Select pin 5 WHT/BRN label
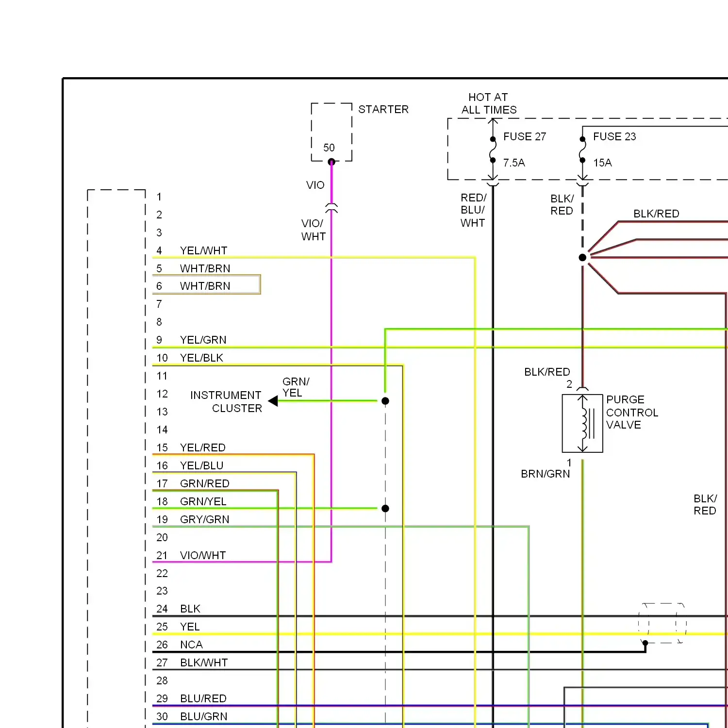 205,268
